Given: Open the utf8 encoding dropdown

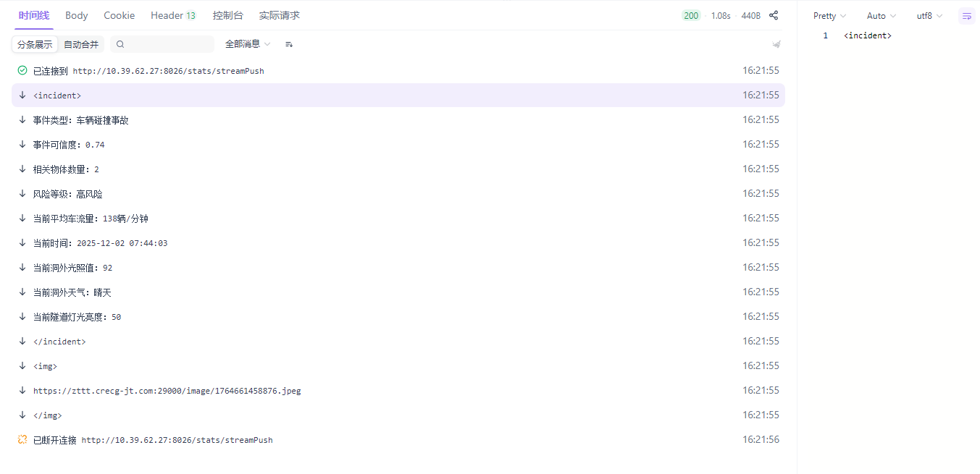Looking at the screenshot, I should 929,16.
